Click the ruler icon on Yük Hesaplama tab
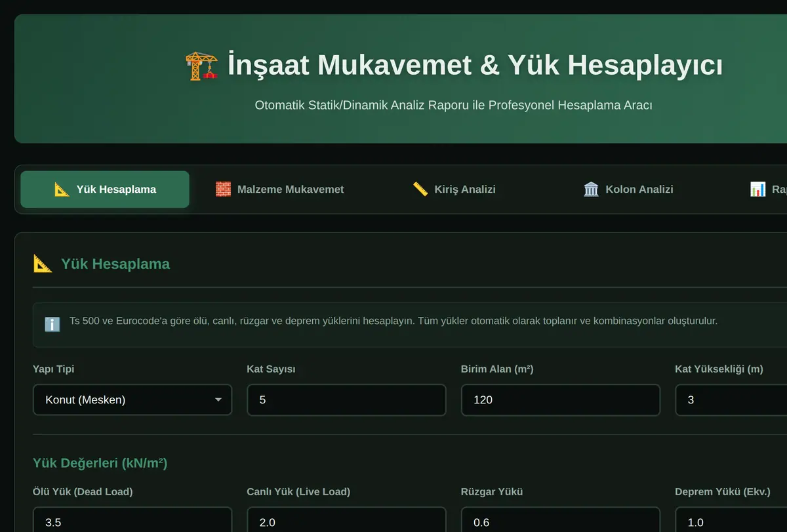 point(62,190)
